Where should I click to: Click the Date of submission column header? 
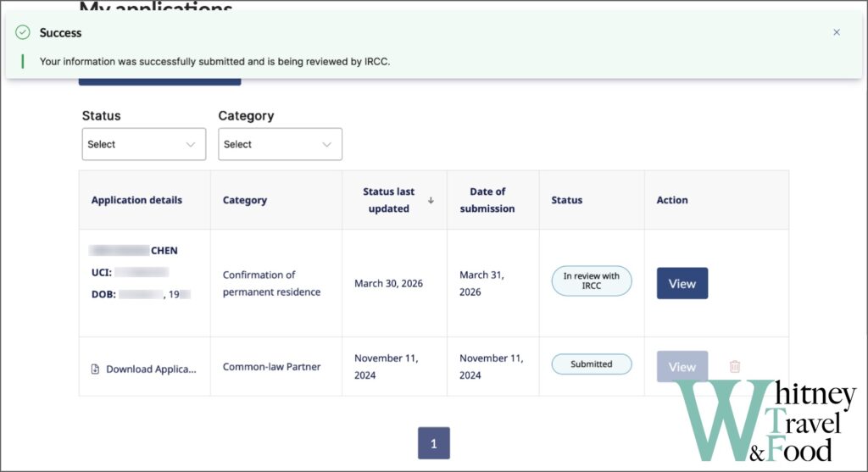pyautogui.click(x=487, y=200)
